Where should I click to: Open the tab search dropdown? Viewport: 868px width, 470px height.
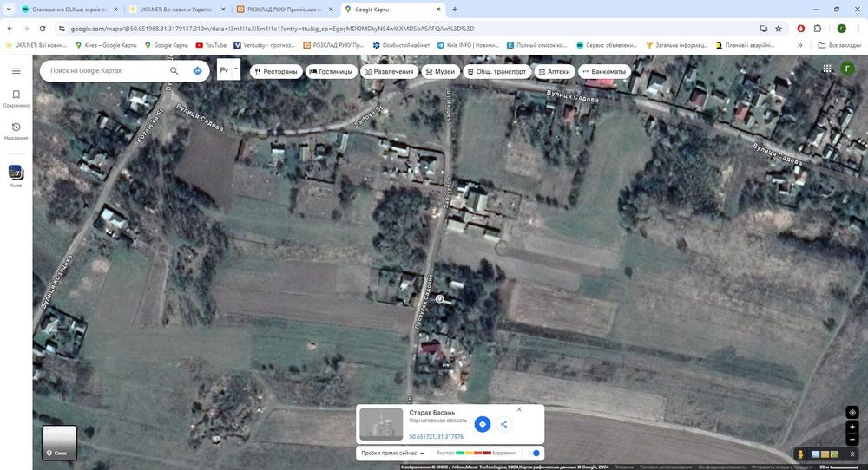click(9, 10)
